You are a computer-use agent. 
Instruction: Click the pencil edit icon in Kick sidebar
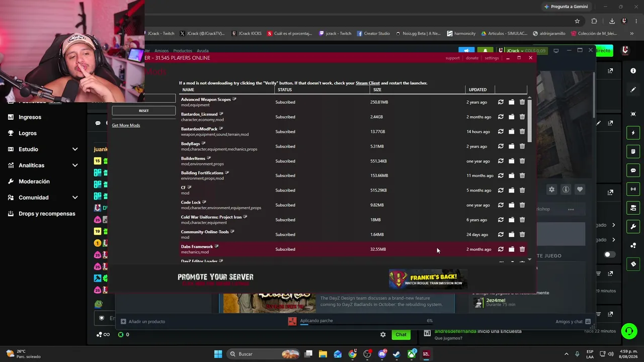[633, 89]
